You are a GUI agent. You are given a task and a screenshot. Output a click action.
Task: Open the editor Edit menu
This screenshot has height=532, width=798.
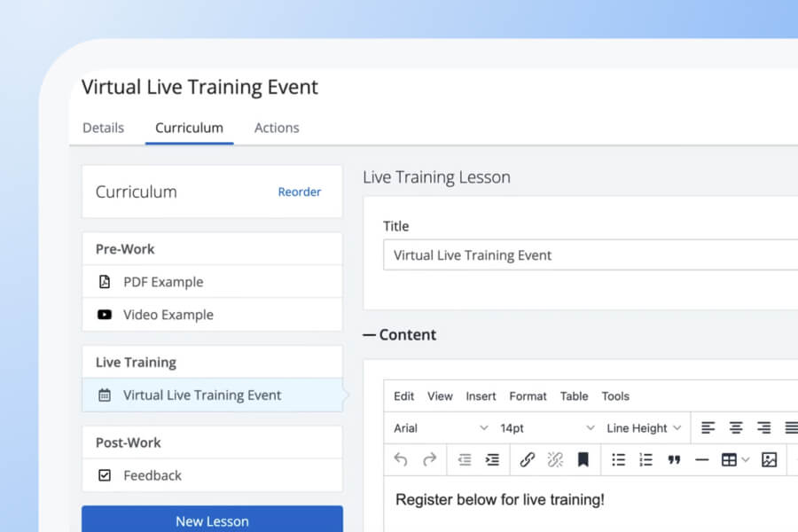click(x=404, y=396)
